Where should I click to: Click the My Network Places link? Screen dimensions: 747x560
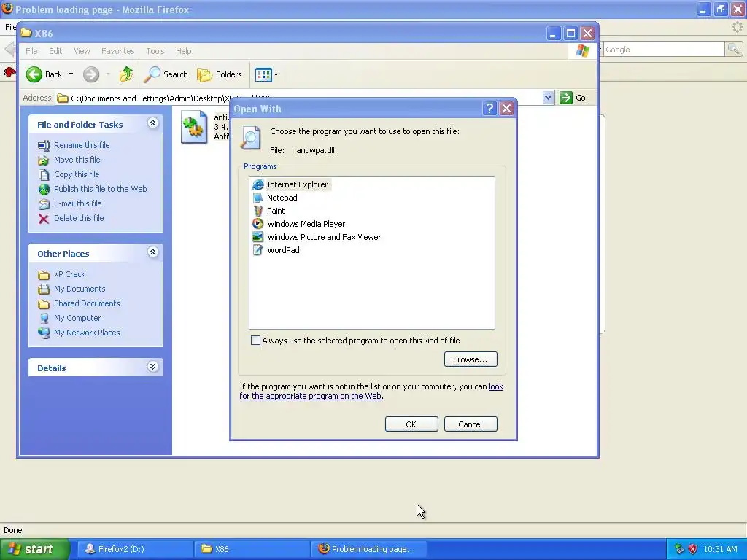[x=87, y=332]
